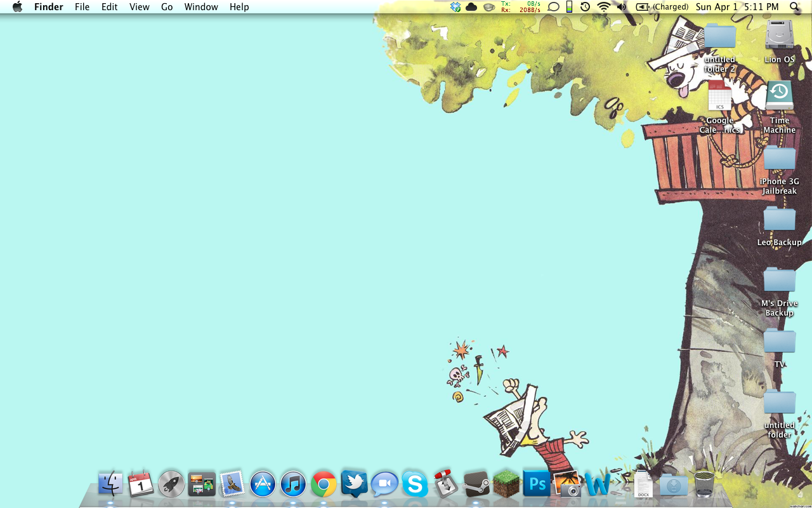
Task: Open Time Machine menu bar status
Action: click(x=585, y=7)
